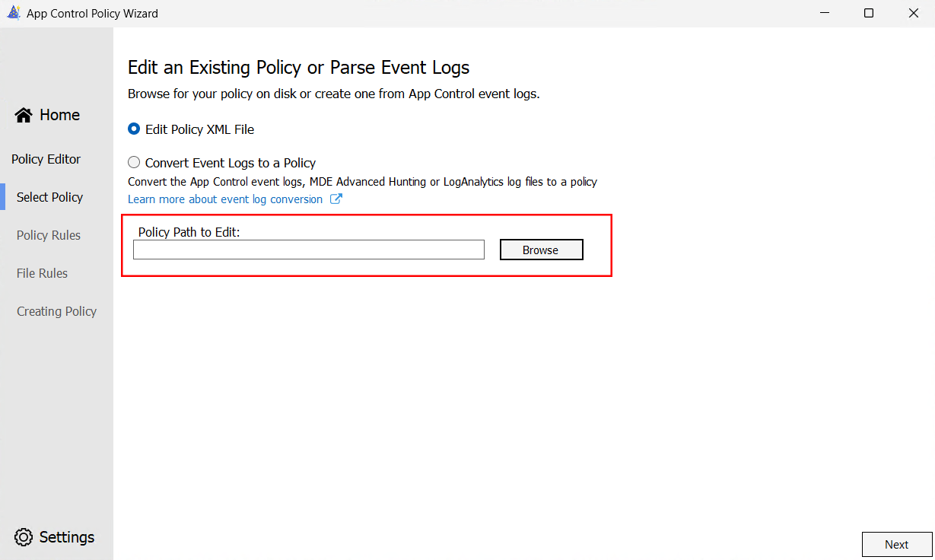The image size is (935, 560).
Task: Click the Policy Path to Edit text field
Action: tap(309, 250)
